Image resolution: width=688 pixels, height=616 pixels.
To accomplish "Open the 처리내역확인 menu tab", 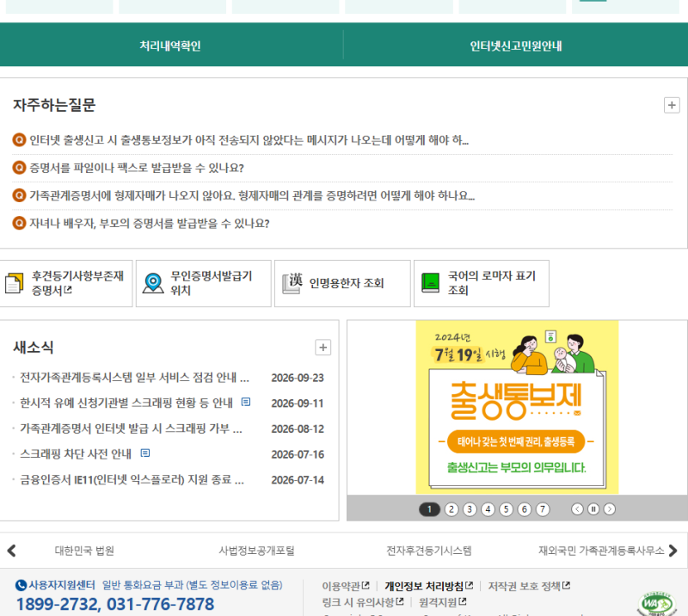I will (170, 46).
